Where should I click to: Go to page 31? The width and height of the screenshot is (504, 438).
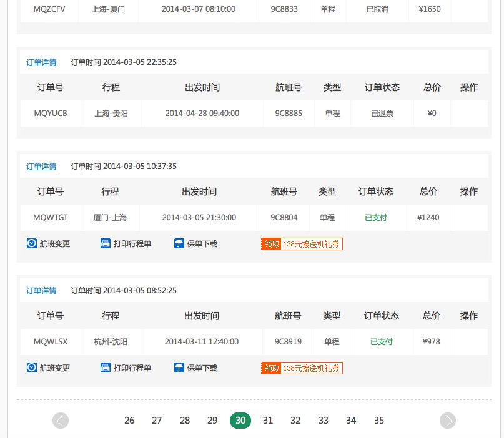(268, 421)
